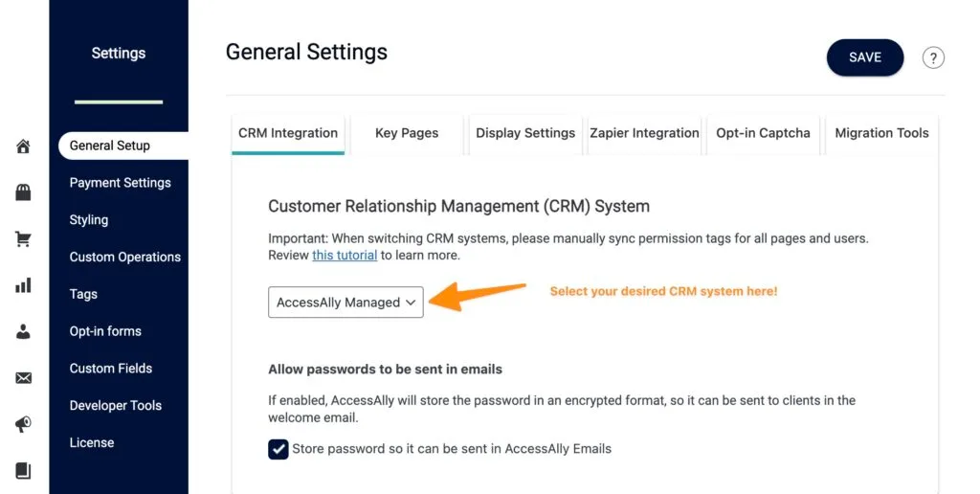Image resolution: width=980 pixels, height=494 pixels.
Task: Uncheck Store password for AccessAlly Emails
Action: (x=278, y=449)
